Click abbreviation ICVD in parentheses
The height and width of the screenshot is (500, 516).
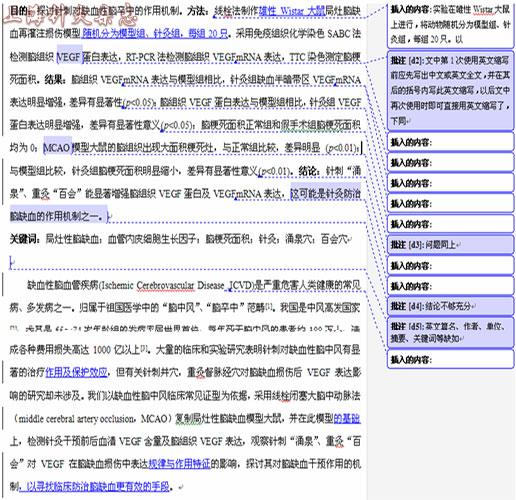tap(240, 285)
